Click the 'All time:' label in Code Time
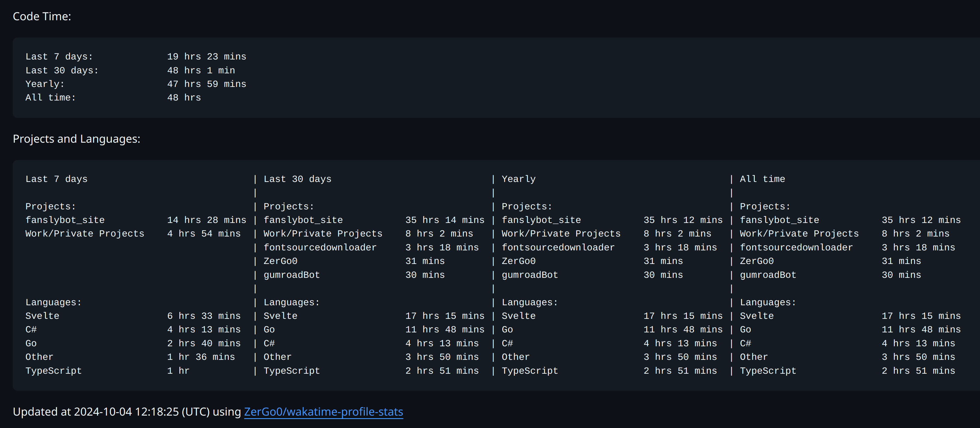Screen dimensions: 980x428 [x=51, y=98]
